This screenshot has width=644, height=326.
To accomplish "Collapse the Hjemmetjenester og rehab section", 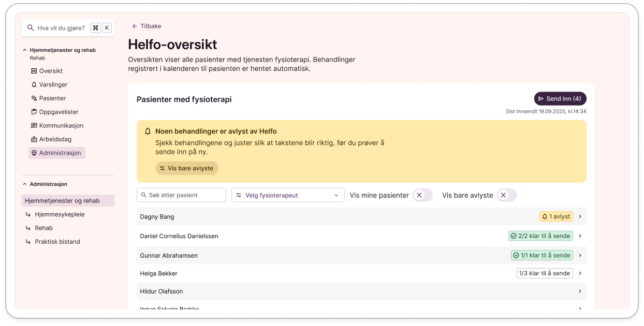I will pyautogui.click(x=24, y=50).
